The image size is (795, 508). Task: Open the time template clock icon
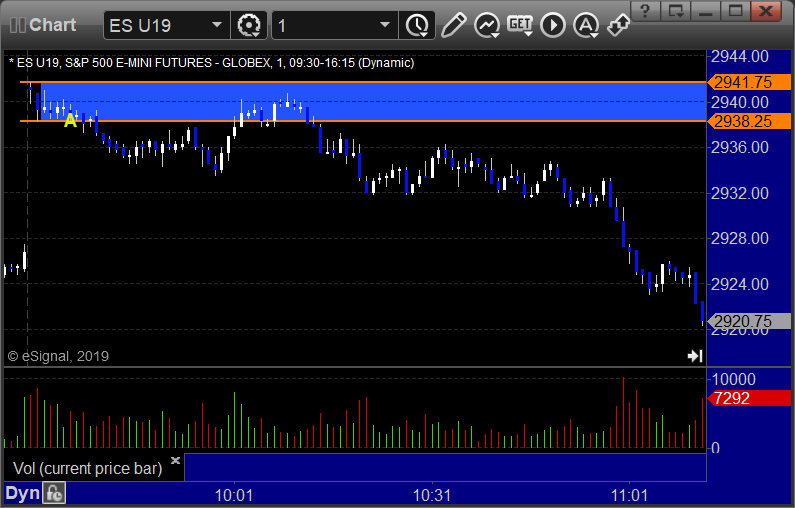point(417,25)
